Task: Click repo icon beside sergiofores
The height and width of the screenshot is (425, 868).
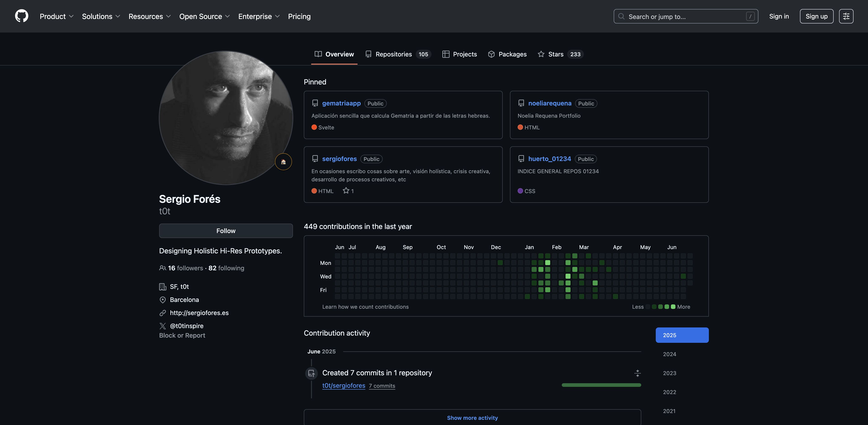Action: point(315,159)
